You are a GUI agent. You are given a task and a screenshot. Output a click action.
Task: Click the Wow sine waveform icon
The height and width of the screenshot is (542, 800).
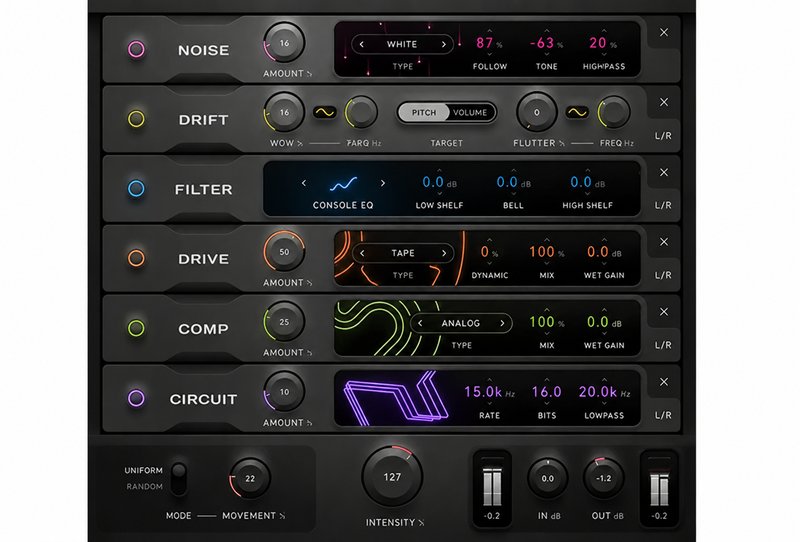324,112
